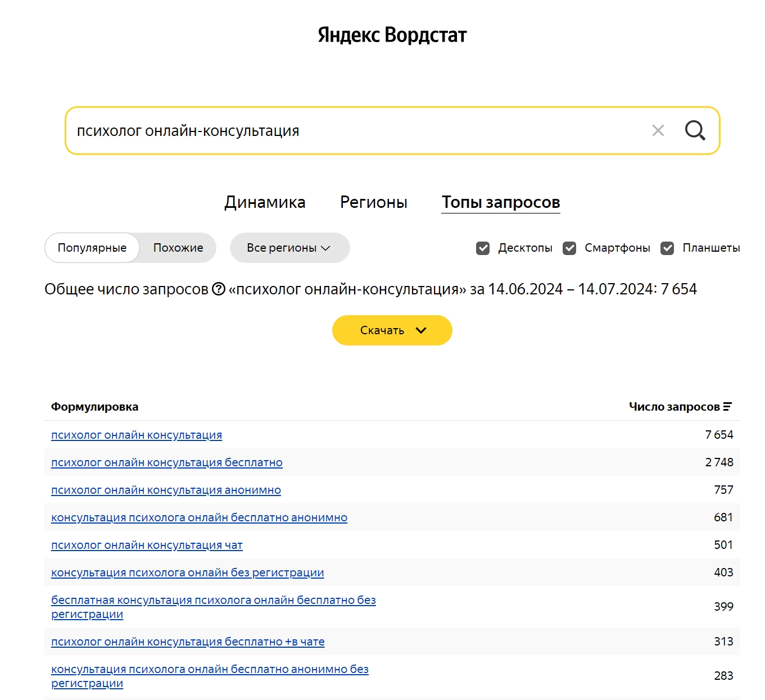Open link консультация психолога онлайн без регистрации
This screenshot has width=765, height=700.
(x=188, y=572)
